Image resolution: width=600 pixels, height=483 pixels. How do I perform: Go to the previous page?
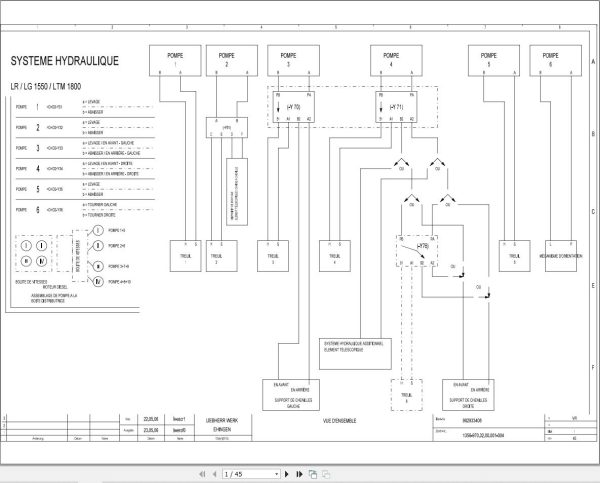click(x=214, y=474)
